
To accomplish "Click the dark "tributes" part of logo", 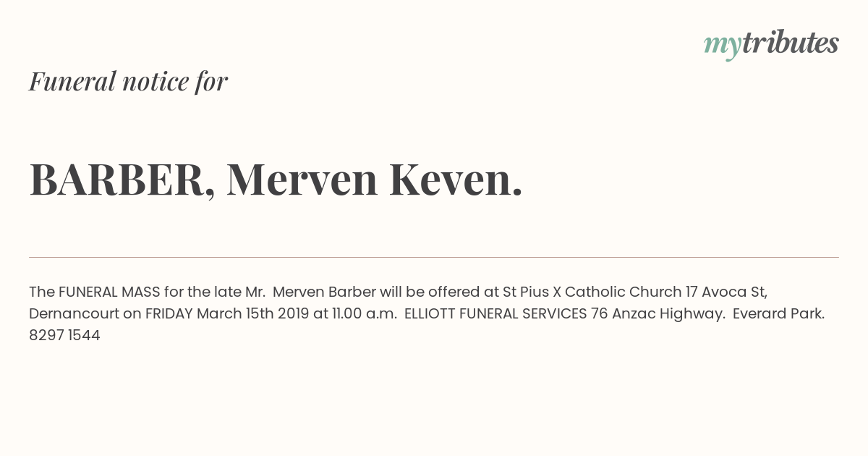I will point(791,43).
